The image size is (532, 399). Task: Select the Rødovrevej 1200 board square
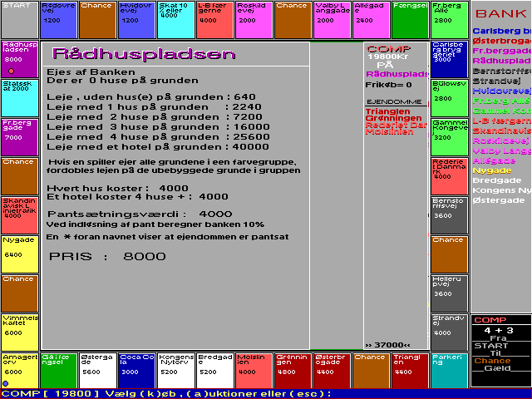pyautogui.click(x=59, y=20)
